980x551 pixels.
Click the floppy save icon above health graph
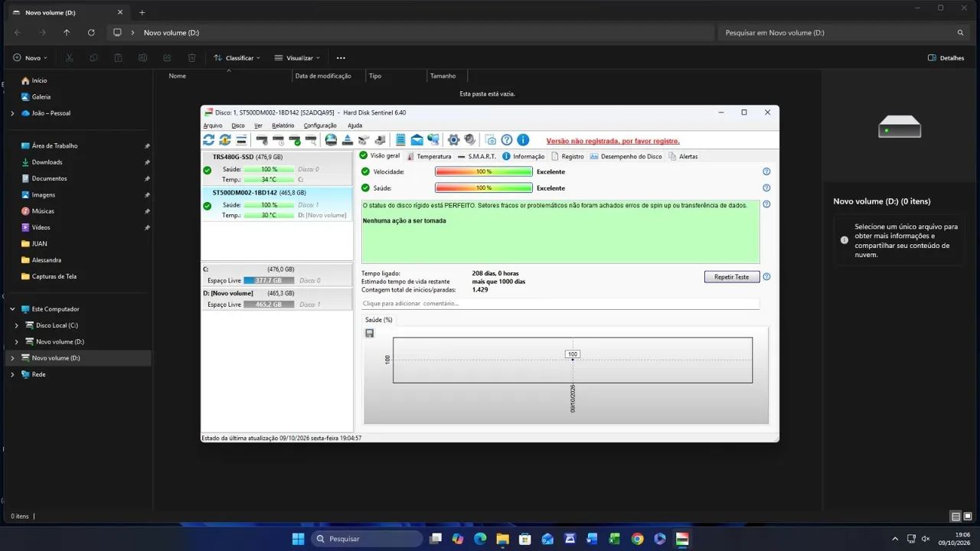click(x=370, y=334)
